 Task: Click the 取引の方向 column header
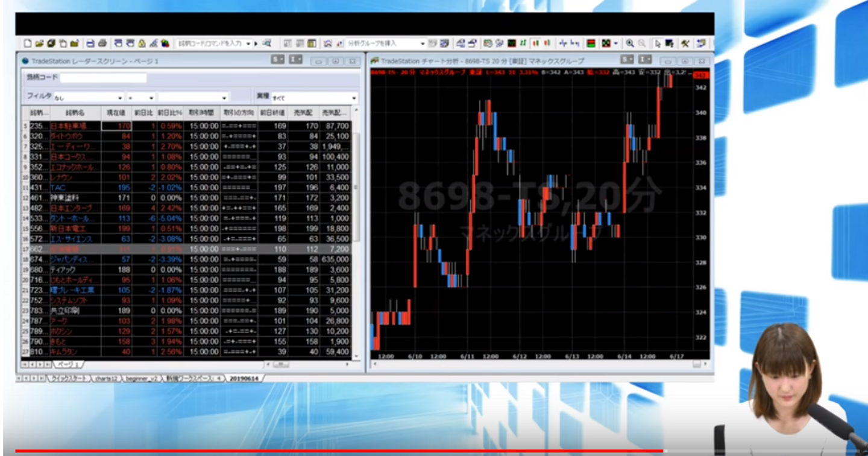(x=239, y=113)
